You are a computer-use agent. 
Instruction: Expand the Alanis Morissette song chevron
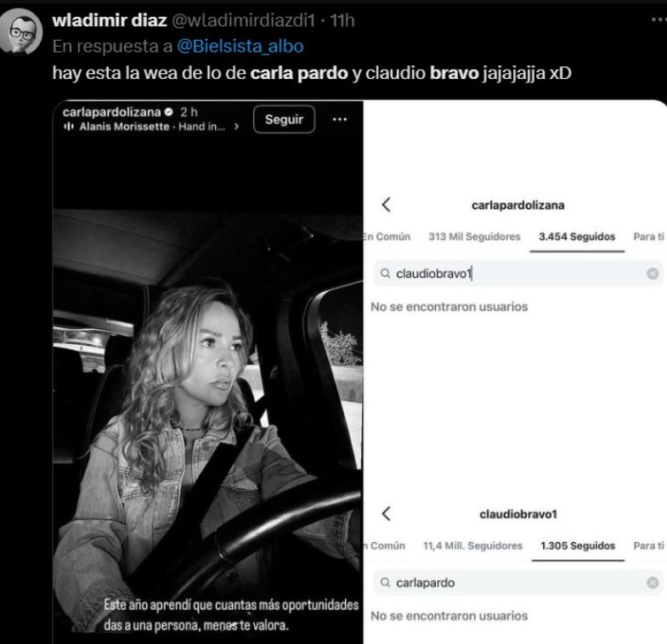point(236,127)
